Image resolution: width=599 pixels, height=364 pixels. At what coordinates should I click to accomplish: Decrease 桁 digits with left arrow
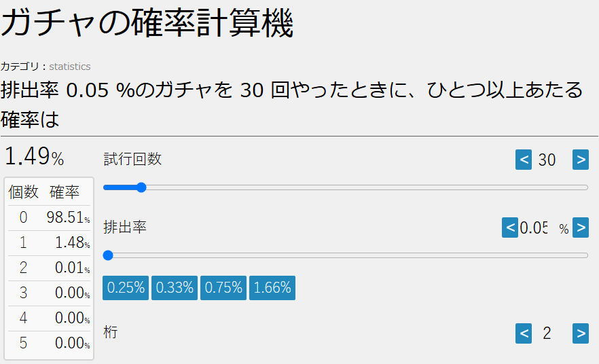coord(524,333)
